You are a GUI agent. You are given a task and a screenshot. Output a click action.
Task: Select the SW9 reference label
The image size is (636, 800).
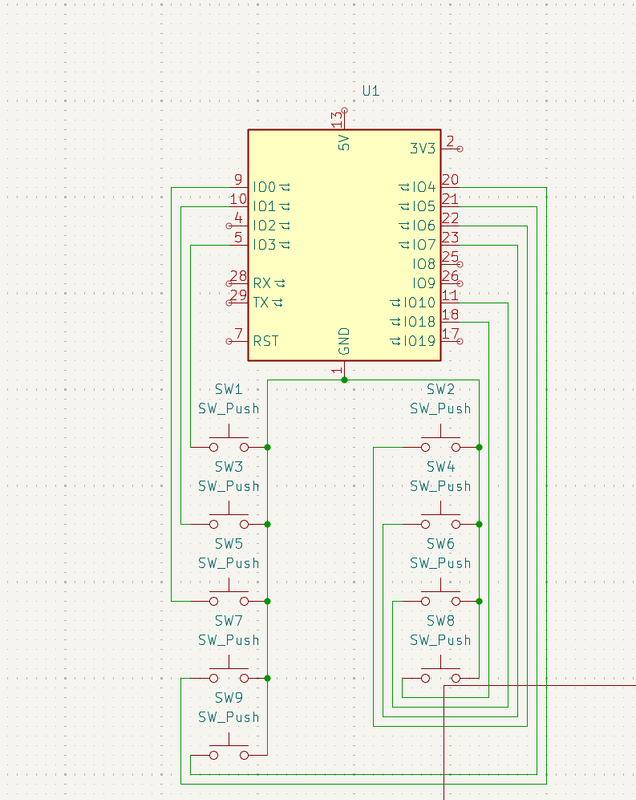point(228,697)
